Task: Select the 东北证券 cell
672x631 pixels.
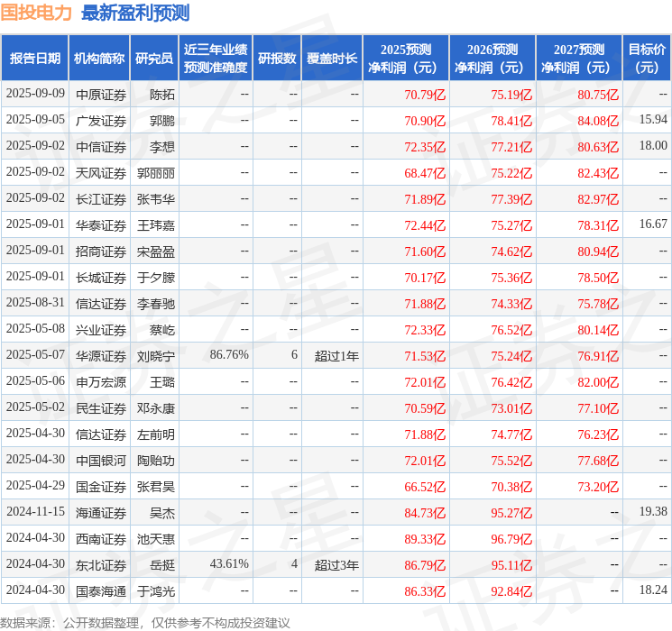Action: point(101,565)
